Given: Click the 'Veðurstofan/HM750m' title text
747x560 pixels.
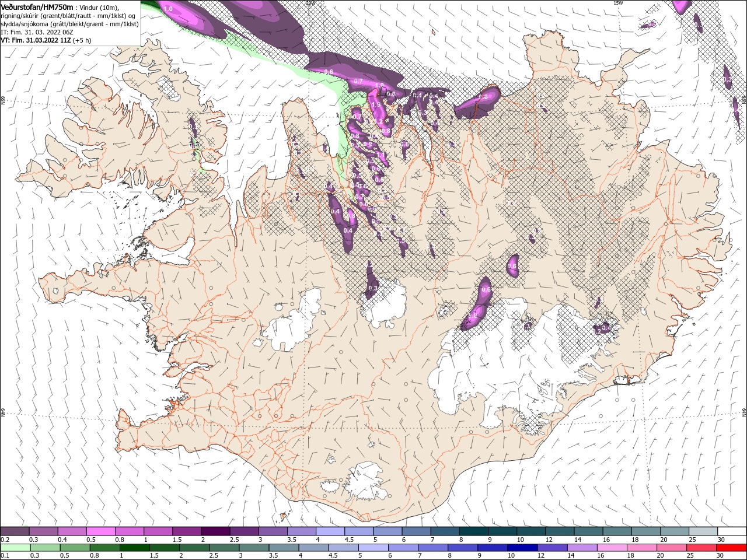Looking at the screenshot, I should point(37,7).
